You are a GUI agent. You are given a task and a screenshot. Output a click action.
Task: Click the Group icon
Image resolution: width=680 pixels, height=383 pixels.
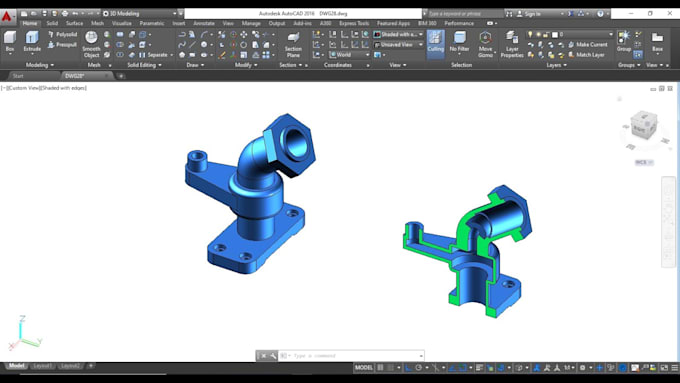624,42
